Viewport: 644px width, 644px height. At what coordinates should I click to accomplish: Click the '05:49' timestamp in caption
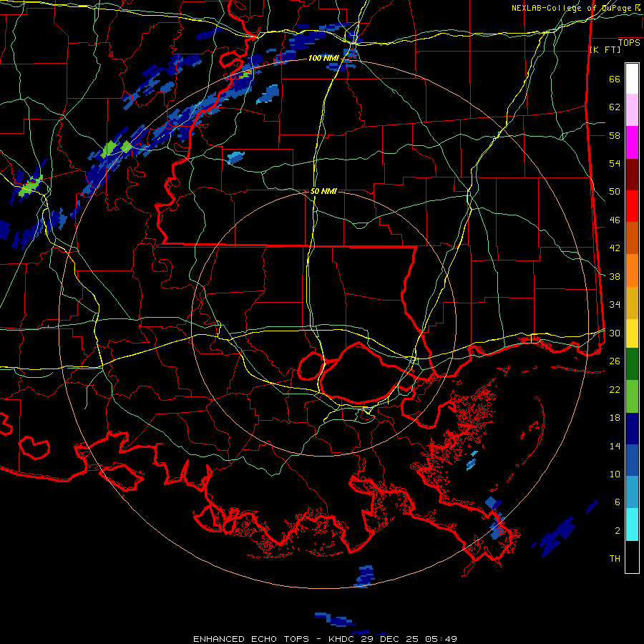pos(442,639)
